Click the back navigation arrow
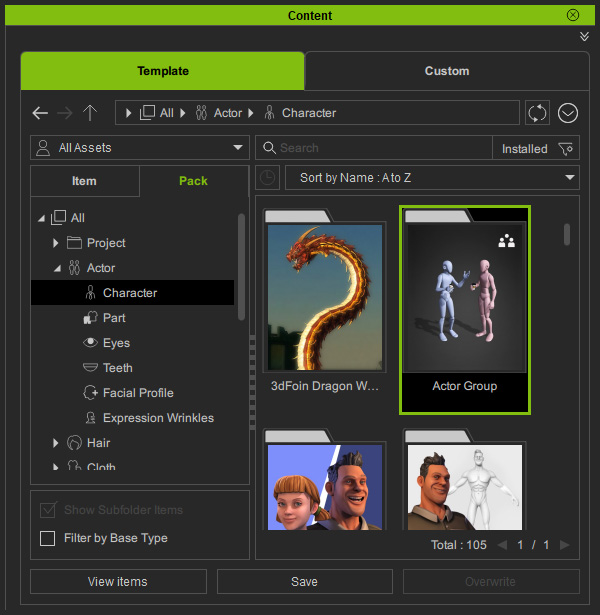600x615 pixels. [40, 113]
